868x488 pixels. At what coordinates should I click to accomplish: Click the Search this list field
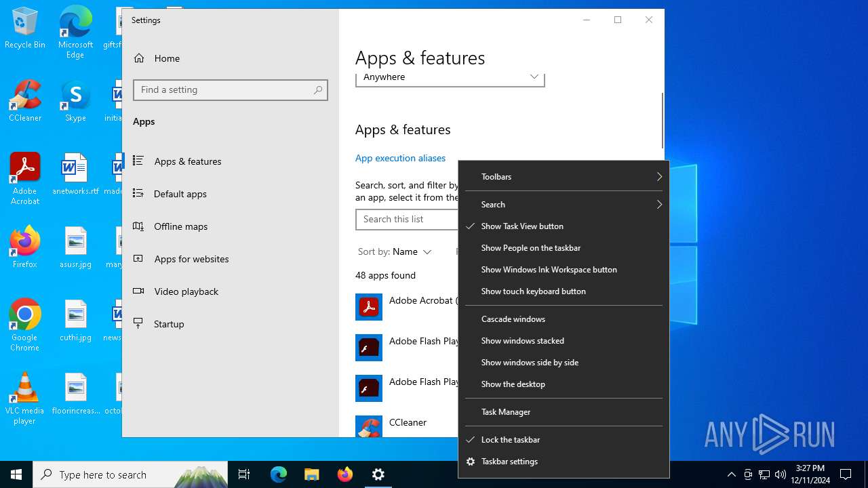tap(407, 219)
